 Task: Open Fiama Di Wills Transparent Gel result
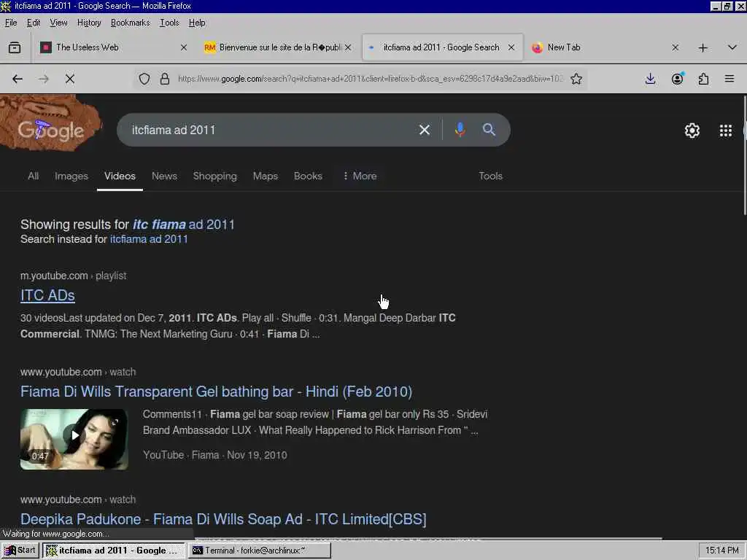click(x=216, y=392)
